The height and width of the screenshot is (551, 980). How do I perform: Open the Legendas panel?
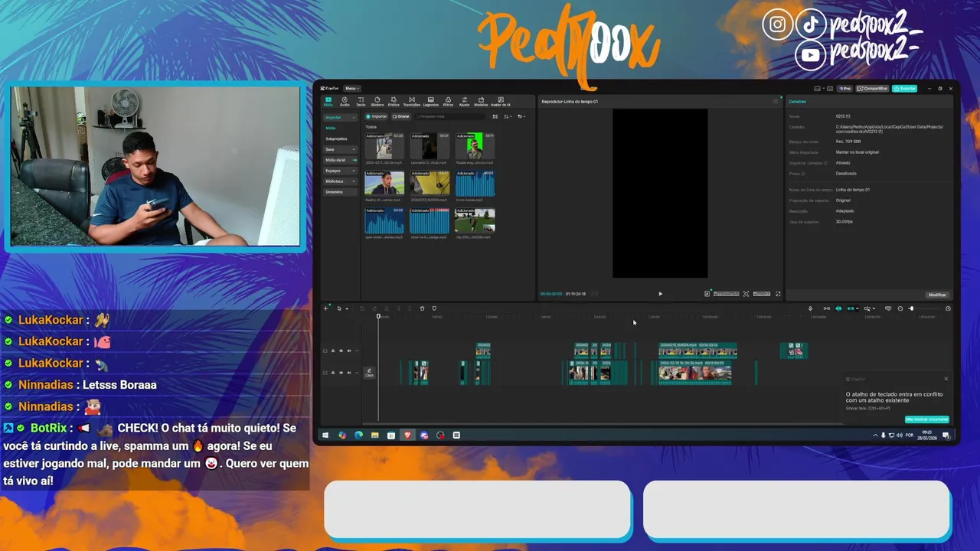[431, 101]
